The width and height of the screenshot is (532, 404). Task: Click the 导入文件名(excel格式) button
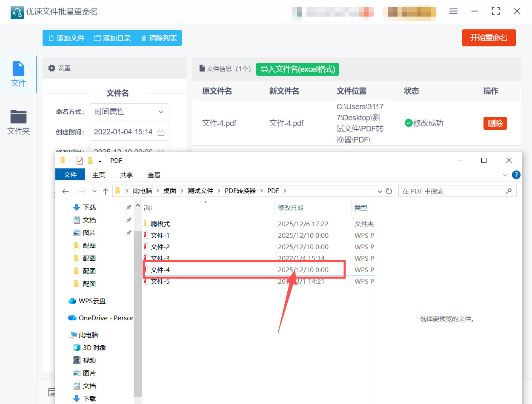297,69
